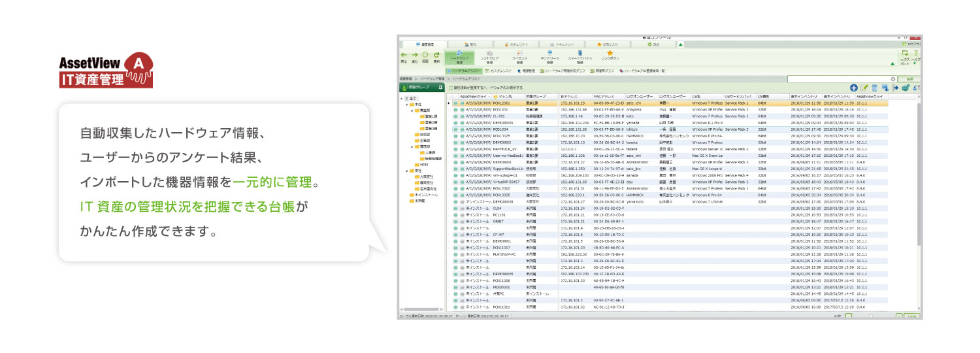Toggle 識別情報が重複するハードウェアのみ表示する checkbox
The image size is (980, 353).
(450, 87)
